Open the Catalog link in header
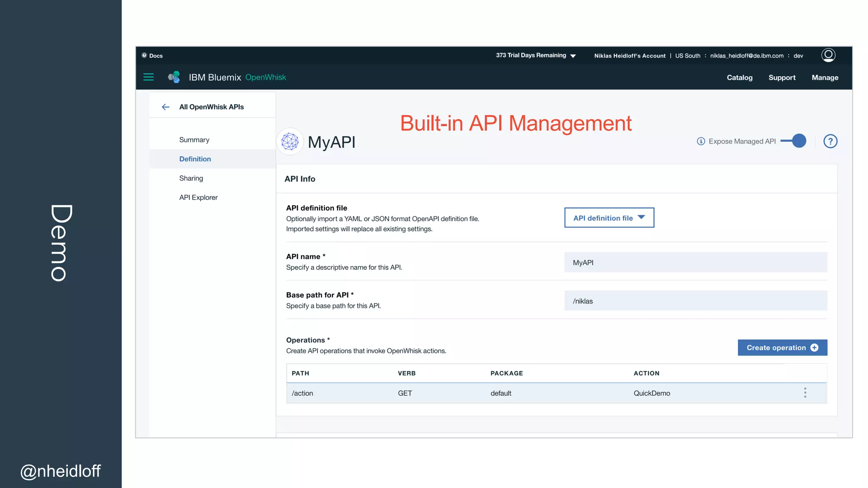Screen dimensions: 868x488 coord(739,78)
